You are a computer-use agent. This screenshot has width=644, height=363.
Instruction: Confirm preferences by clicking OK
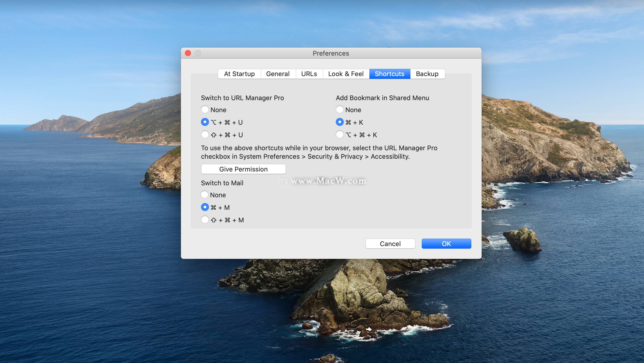coord(446,243)
